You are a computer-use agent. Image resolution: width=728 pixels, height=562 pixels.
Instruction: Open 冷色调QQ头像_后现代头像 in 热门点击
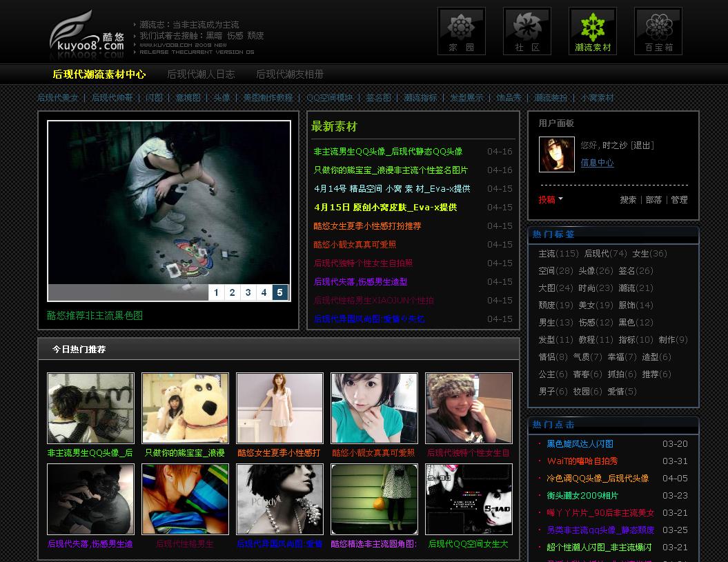[598, 479]
